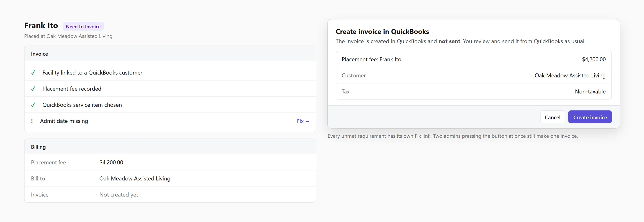Click the warning icon beside Admit date missing
The image size is (644, 222).
32,121
